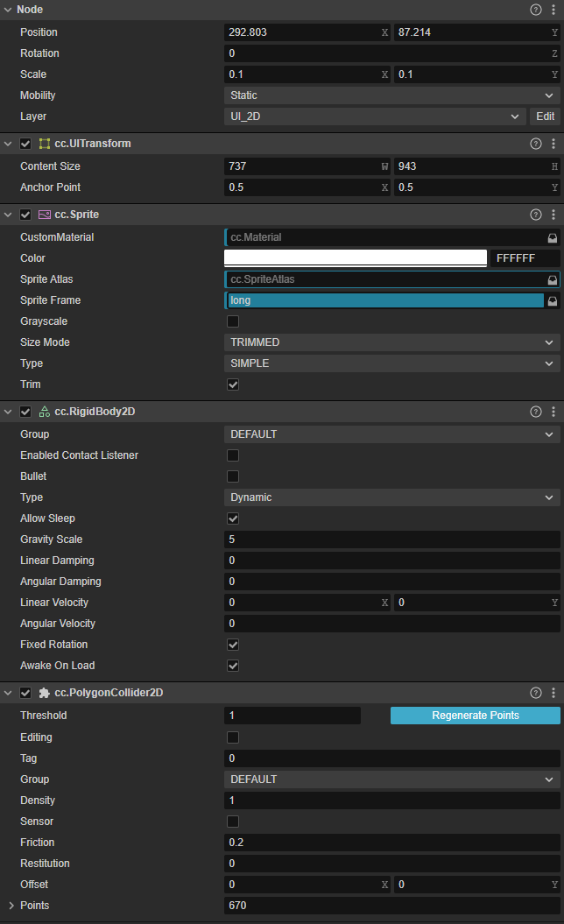
Task: Click the Gravity Scale input field
Action: (391, 540)
